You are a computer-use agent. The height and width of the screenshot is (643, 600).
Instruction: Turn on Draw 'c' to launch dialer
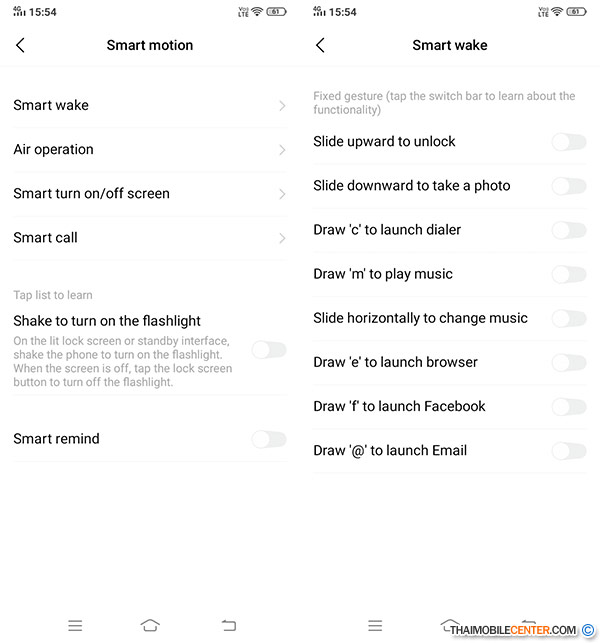[568, 230]
